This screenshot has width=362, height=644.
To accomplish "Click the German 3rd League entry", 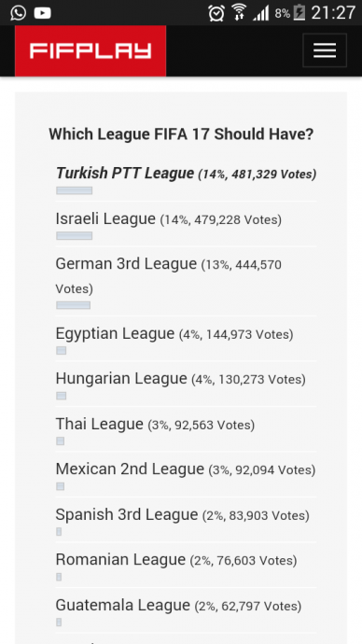I will (168, 276).
